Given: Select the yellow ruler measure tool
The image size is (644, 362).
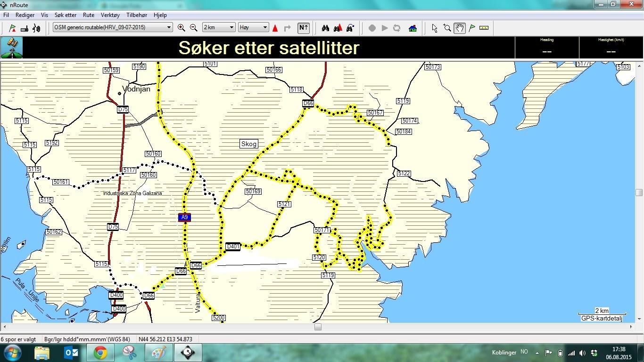Looking at the screenshot, I should tap(484, 28).
